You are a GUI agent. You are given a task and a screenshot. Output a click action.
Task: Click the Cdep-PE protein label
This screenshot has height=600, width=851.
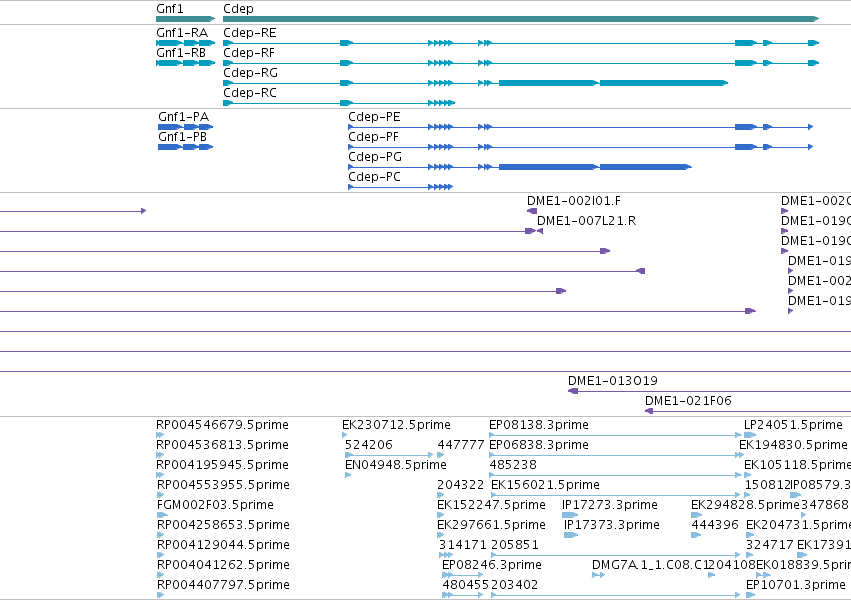pyautogui.click(x=374, y=117)
